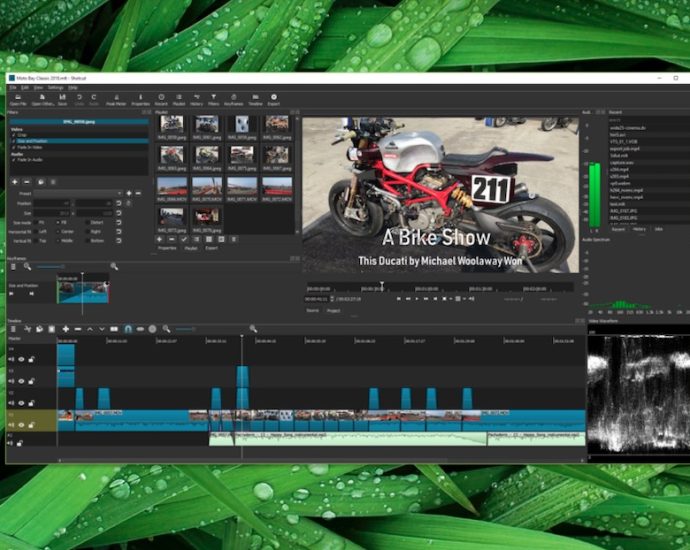Open the History panel toolbar icon
Image resolution: width=690 pixels, height=550 pixels.
click(197, 100)
